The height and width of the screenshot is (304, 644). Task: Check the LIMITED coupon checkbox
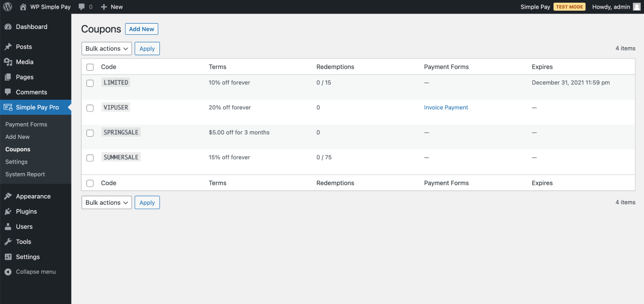[x=90, y=83]
